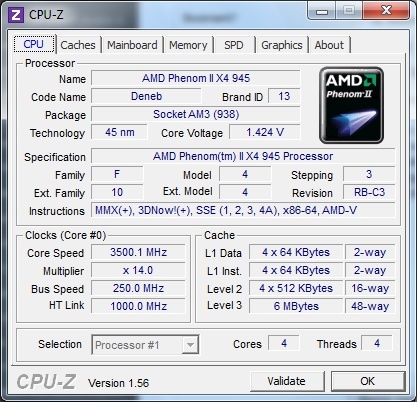Show the Graphics tab
The height and width of the screenshot is (402, 417).
pyautogui.click(x=282, y=45)
